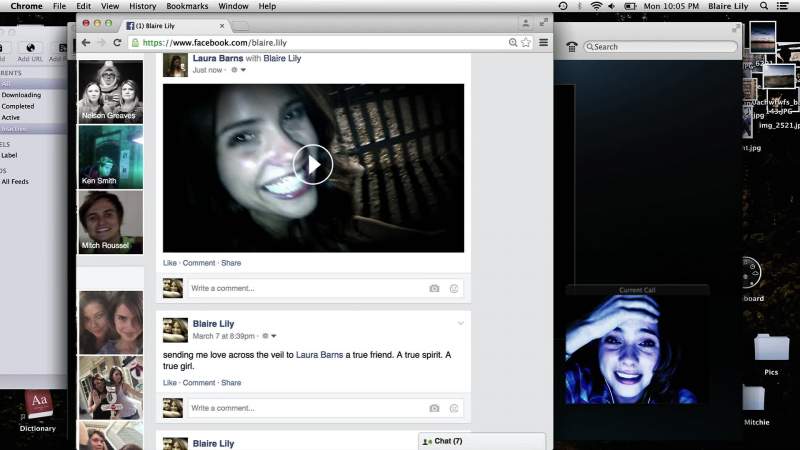
Task: Open the Mitchie folder on desktop
Action: click(754, 398)
